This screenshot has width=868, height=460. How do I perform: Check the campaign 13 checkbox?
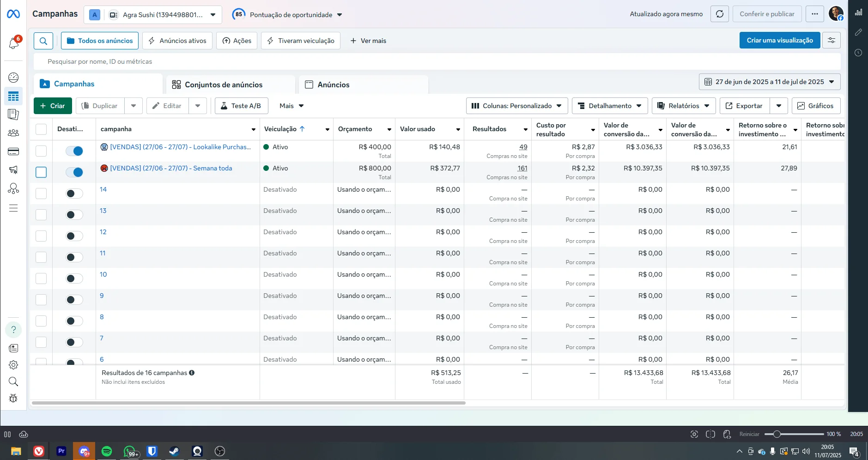click(x=41, y=215)
